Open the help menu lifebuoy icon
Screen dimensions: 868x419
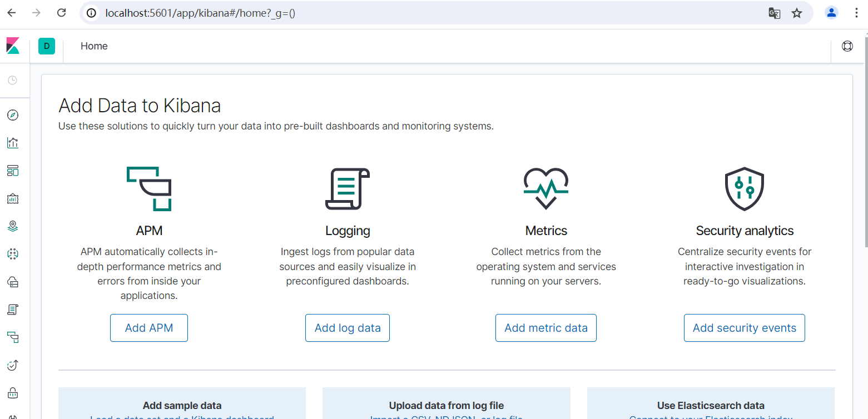coord(847,46)
